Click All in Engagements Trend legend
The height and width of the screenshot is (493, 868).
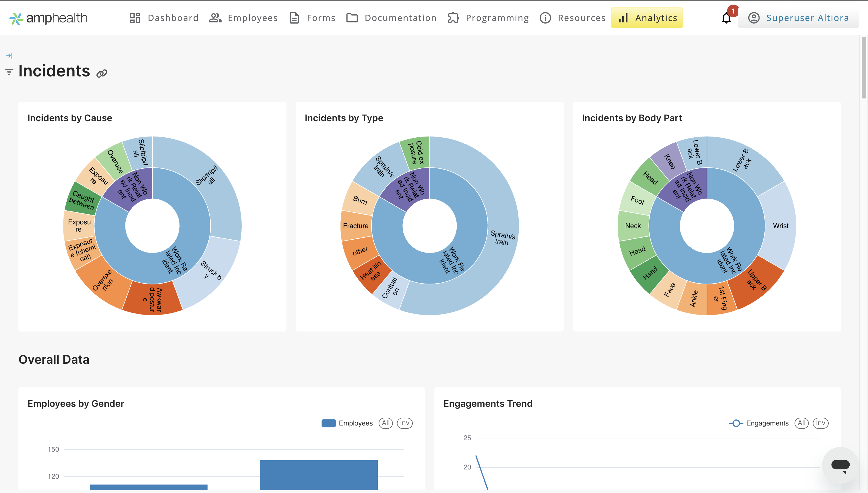click(x=801, y=423)
